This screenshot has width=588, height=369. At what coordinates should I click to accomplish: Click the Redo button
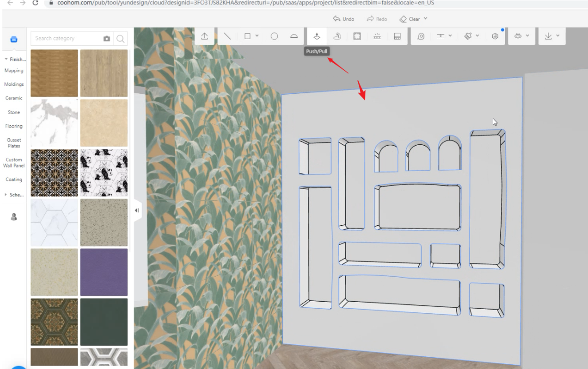(377, 19)
